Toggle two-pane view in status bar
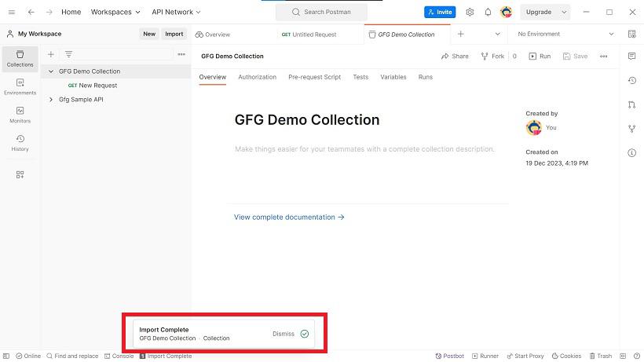 623,356
